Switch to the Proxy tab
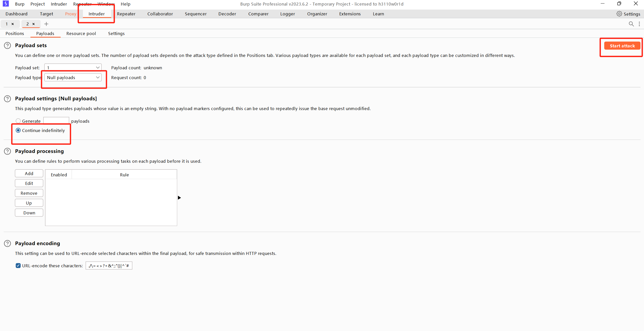Viewport: 644px width, 331px height. tap(71, 14)
